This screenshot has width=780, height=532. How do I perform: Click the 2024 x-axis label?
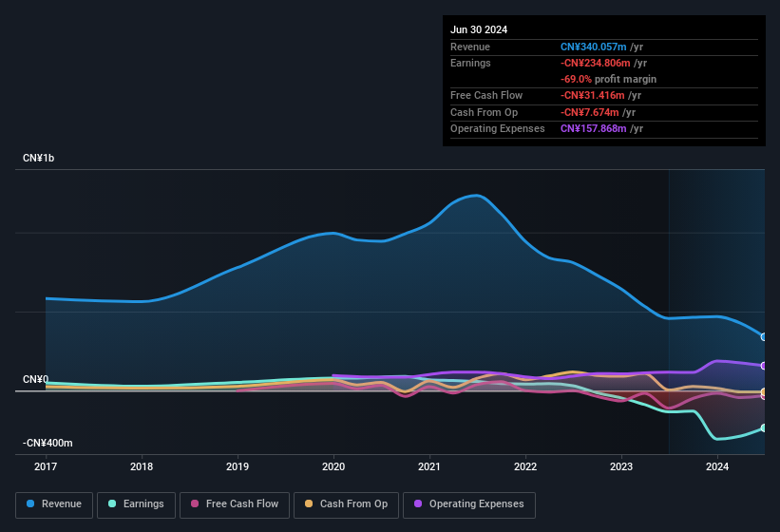pyautogui.click(x=717, y=466)
